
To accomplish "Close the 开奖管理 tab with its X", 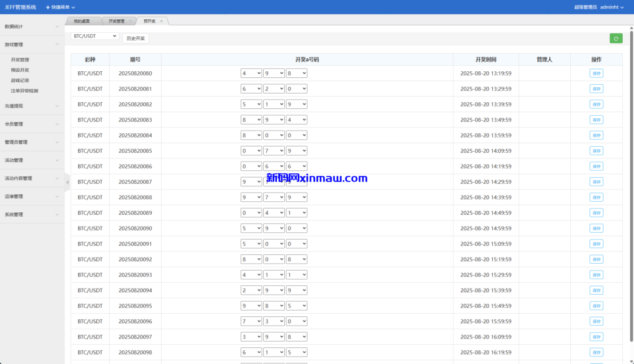I will [130, 21].
